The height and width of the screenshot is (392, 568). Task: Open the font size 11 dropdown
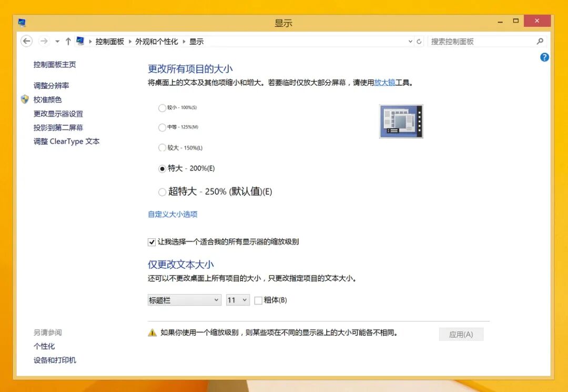[238, 300]
